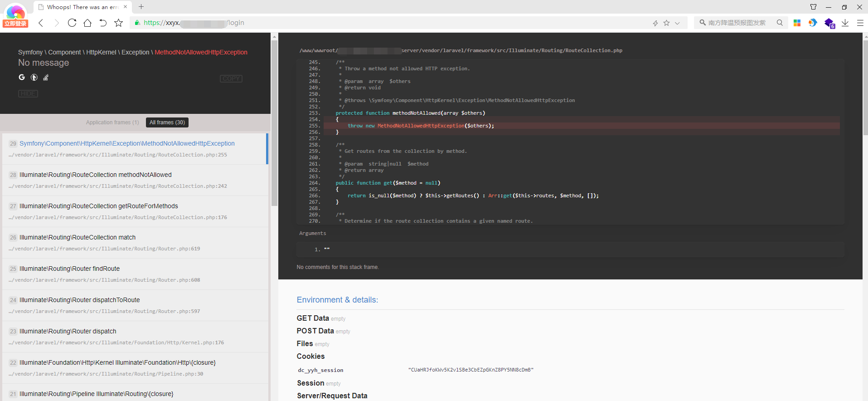
Task: Select frame 27 getRouteForMethods
Action: pos(135,211)
